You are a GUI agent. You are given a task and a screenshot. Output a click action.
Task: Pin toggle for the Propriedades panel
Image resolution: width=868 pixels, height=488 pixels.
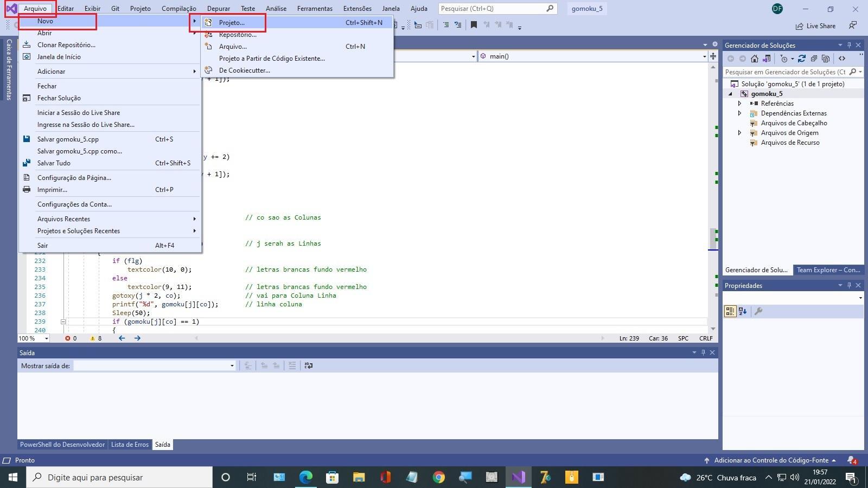[849, 285]
